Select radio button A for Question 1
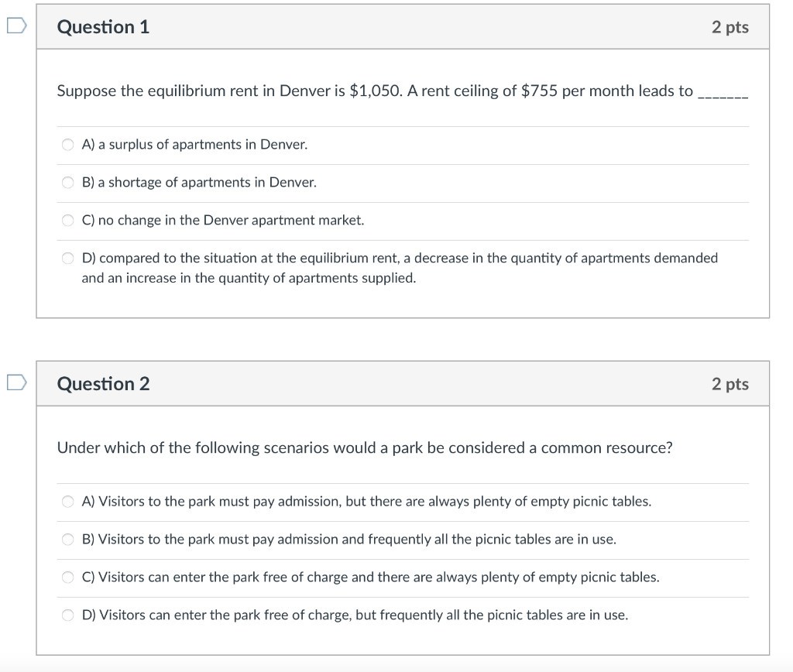 (67, 144)
